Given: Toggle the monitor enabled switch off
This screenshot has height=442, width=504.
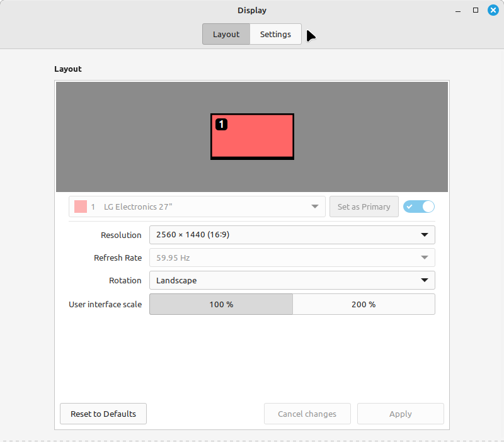Looking at the screenshot, I should (419, 207).
